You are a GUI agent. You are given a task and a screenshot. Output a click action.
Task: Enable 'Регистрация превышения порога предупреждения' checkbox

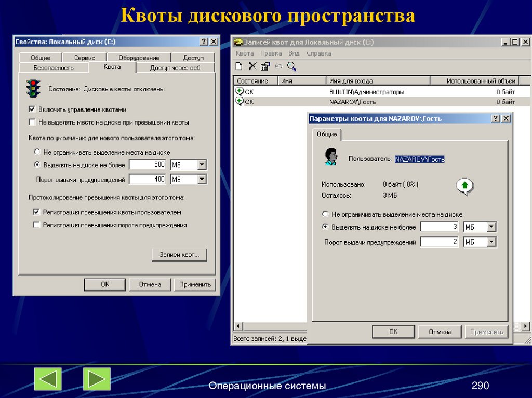pos(36,225)
